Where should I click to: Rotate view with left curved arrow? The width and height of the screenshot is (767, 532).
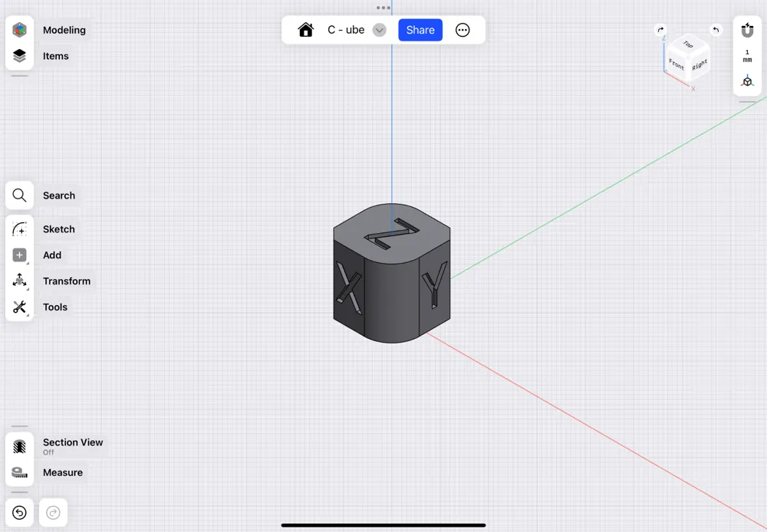[x=716, y=30]
